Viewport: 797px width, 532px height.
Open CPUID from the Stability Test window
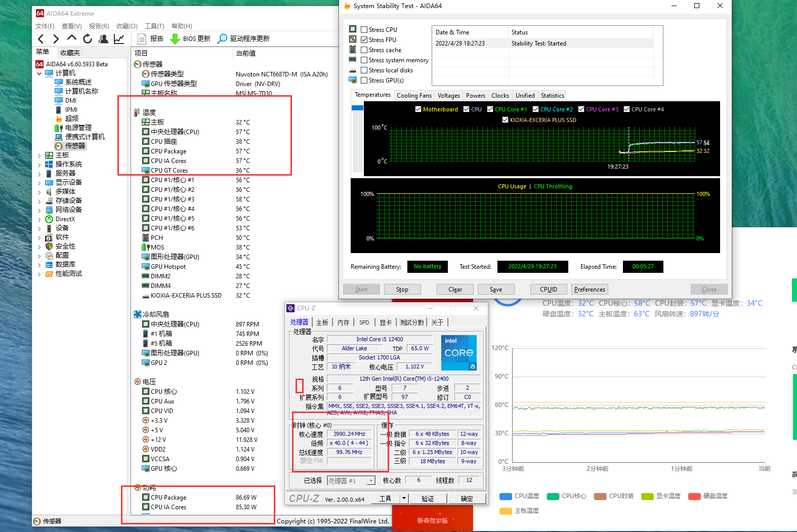click(x=549, y=290)
